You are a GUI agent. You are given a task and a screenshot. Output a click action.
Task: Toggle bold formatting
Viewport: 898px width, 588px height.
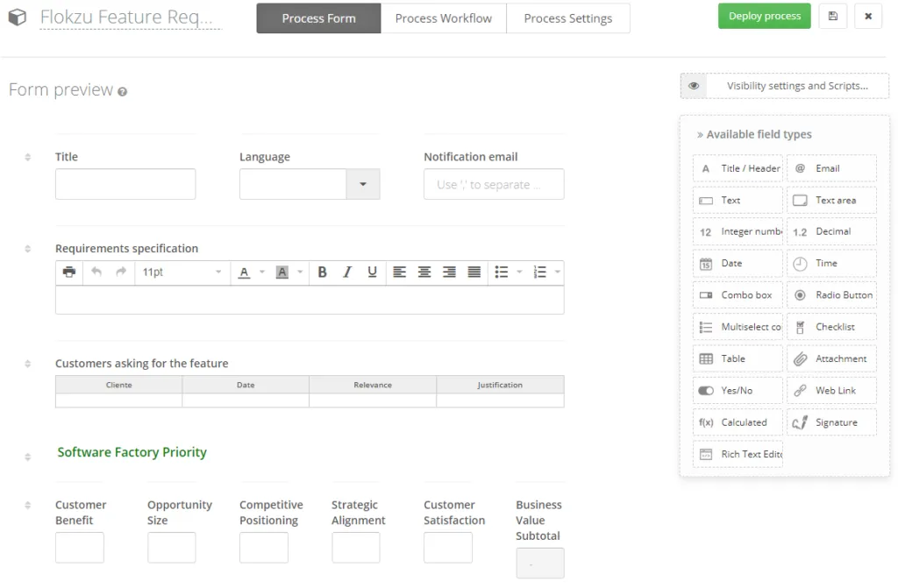[323, 272]
